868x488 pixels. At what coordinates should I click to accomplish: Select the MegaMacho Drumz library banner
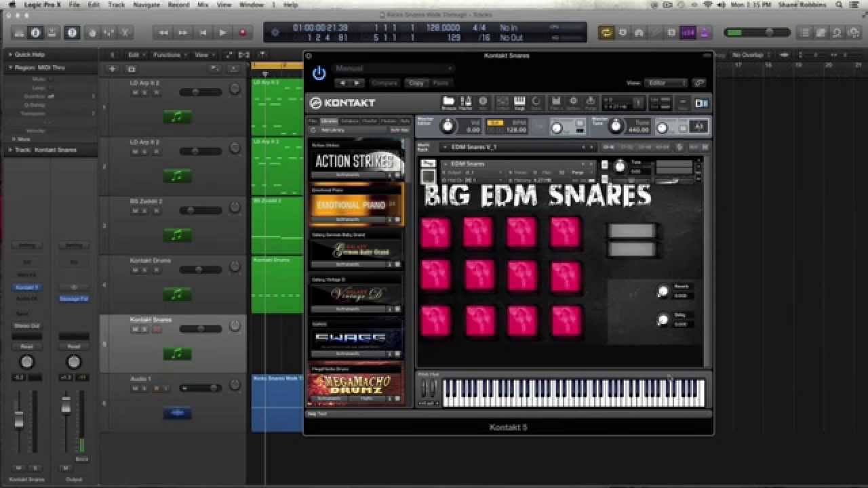click(x=356, y=384)
